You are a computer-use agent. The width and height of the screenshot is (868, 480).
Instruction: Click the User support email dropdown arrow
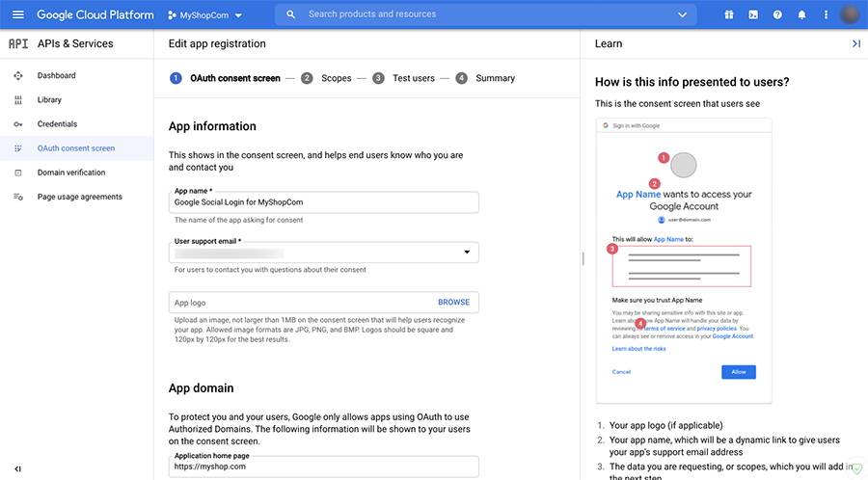click(467, 253)
